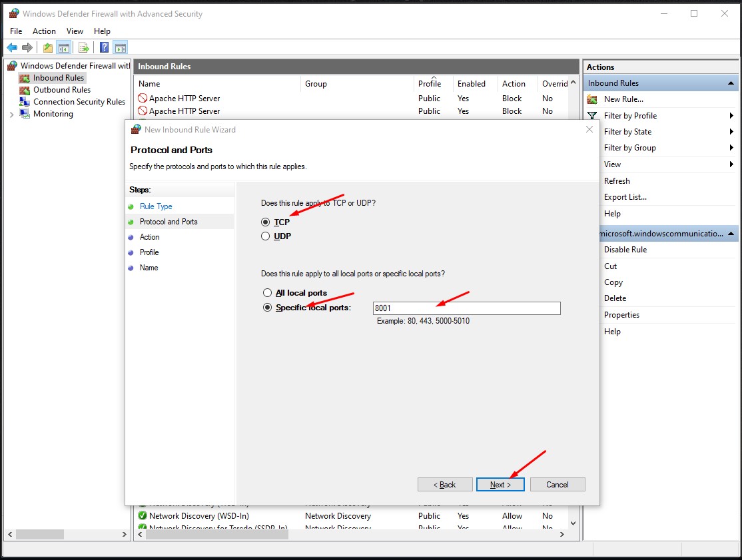Viewport: 742px width, 560px height.
Task: Click the Forward arrow toolbar icon
Action: point(27,47)
